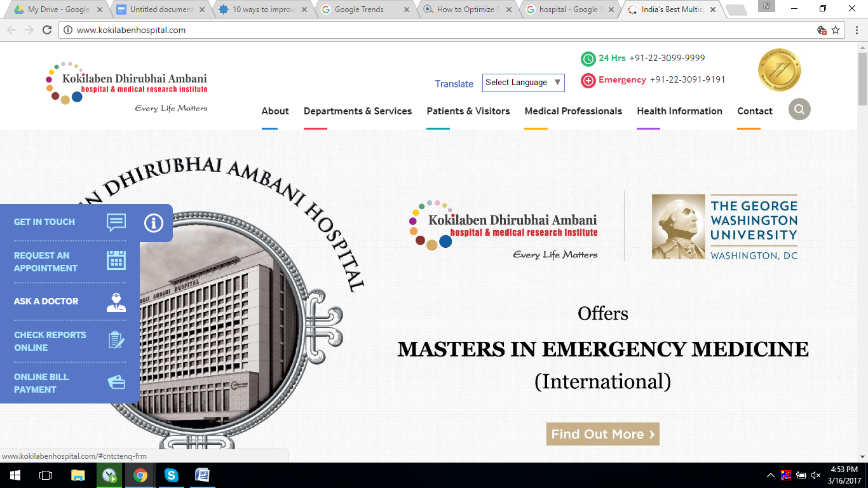The height and width of the screenshot is (488, 868).
Task: Click the blocked-content icon in address bar
Action: 822,30
